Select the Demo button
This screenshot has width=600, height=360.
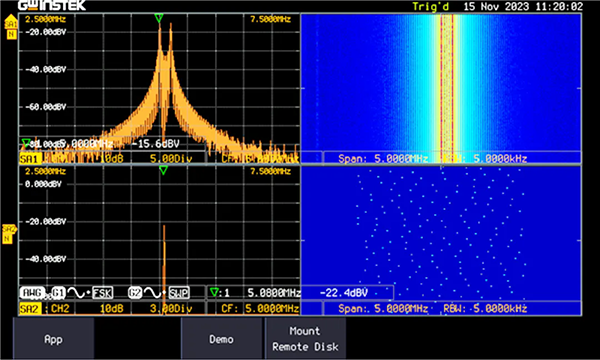click(221, 339)
